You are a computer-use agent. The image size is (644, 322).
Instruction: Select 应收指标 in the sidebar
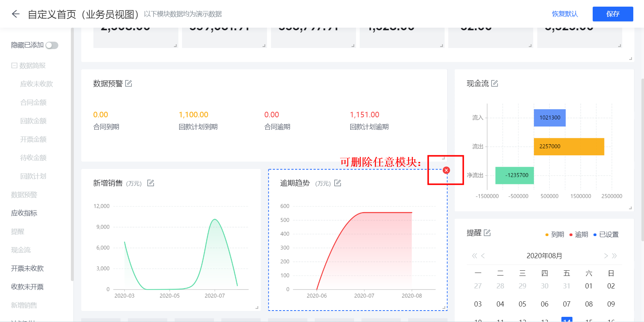click(x=24, y=213)
